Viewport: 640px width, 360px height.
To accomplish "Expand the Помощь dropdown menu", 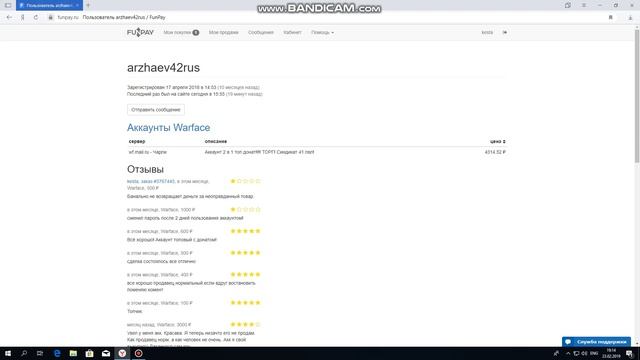I will coord(322,32).
